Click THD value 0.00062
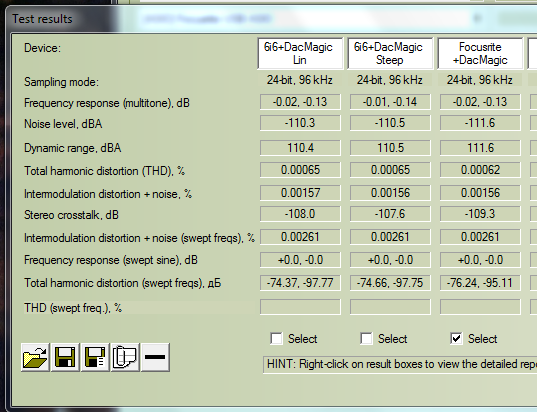Viewport: 537px width, 412px height. click(x=480, y=170)
